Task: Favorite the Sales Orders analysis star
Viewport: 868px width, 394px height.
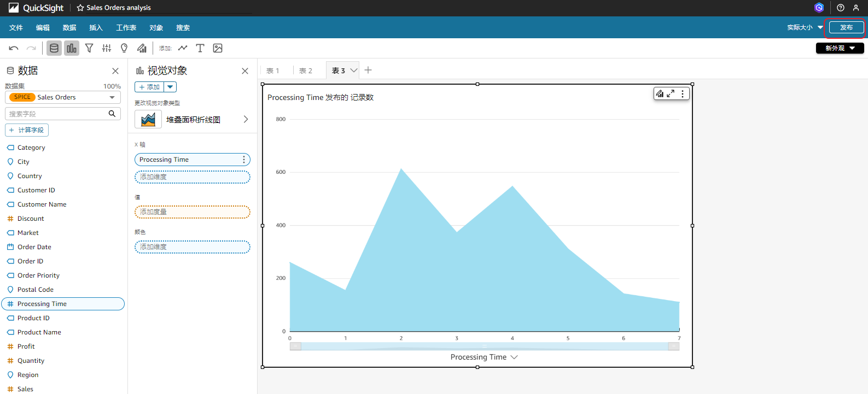Action: click(80, 8)
